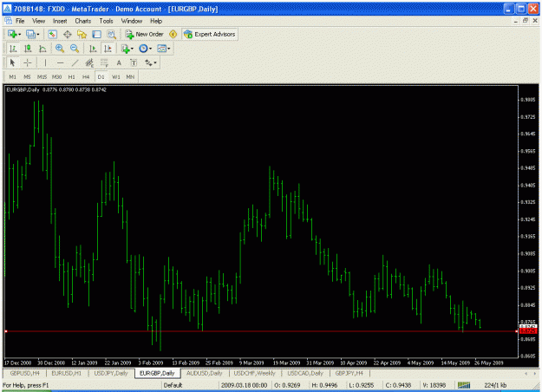Switch to the USDCHF,Weekly chart tab
Screen dimensions: 542x392
255,373
